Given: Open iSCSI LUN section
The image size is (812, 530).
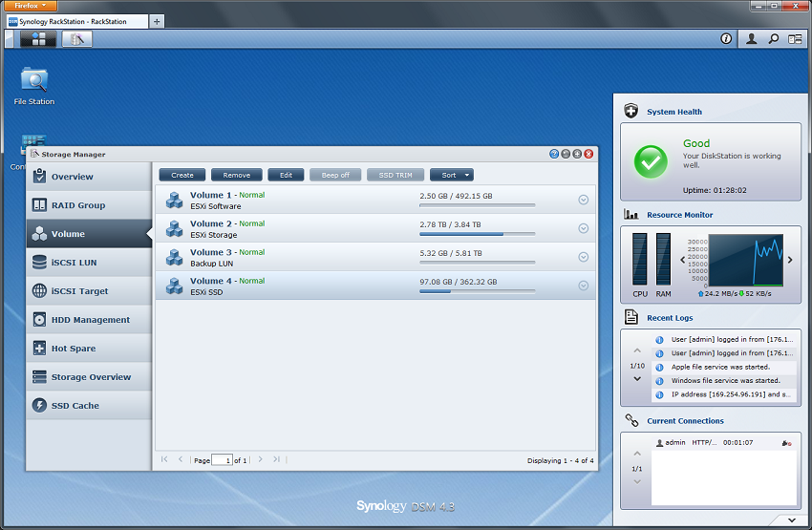Looking at the screenshot, I should coord(89,263).
